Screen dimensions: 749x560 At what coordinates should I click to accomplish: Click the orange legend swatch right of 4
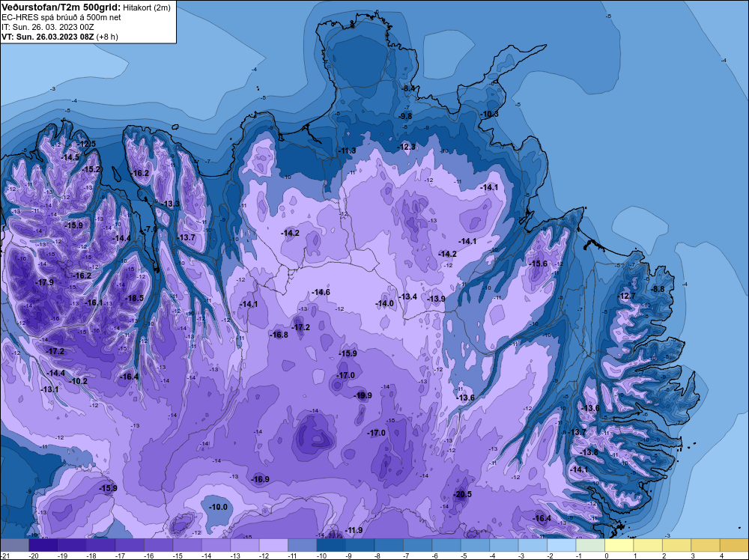click(734, 545)
